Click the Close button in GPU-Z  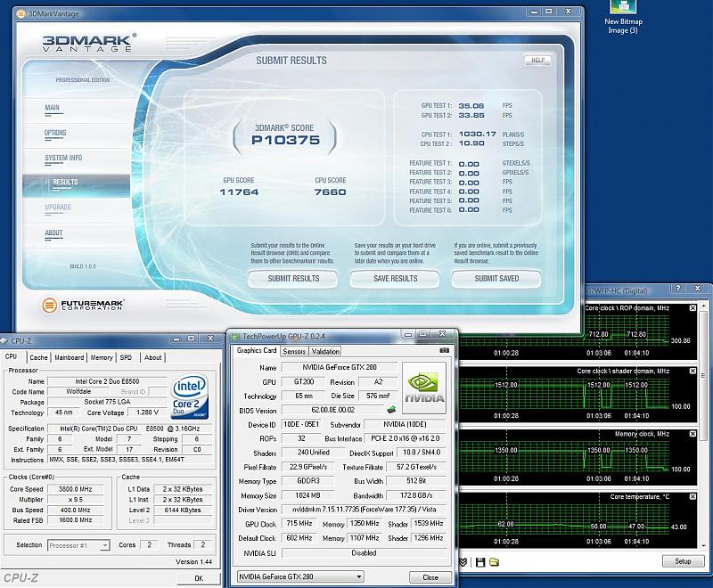pos(430,577)
